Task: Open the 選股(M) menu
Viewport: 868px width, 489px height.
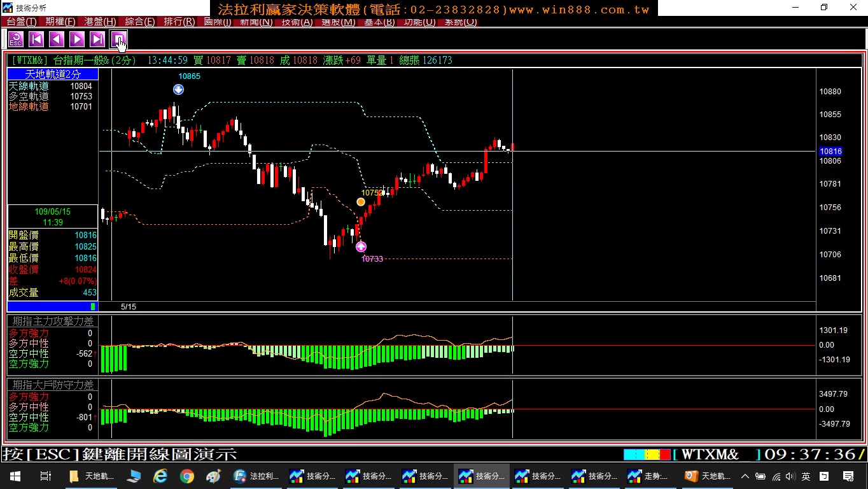Action: pos(339,22)
